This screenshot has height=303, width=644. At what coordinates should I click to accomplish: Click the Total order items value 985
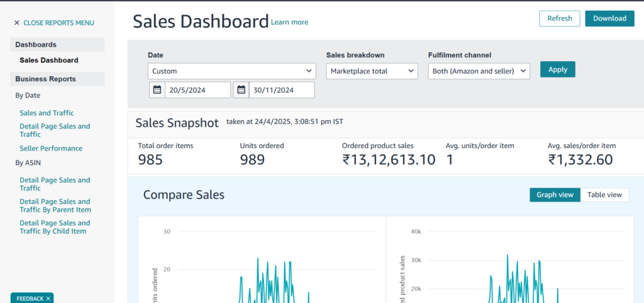coord(150,159)
